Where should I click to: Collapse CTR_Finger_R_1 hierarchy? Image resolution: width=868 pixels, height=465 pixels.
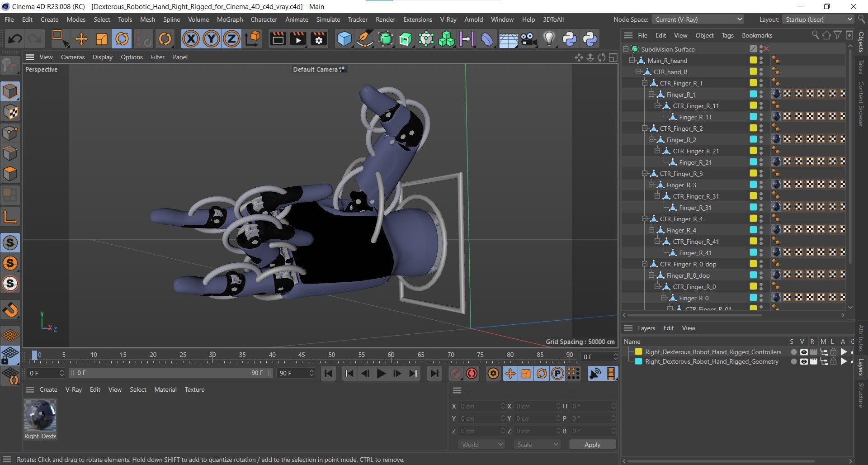[645, 83]
